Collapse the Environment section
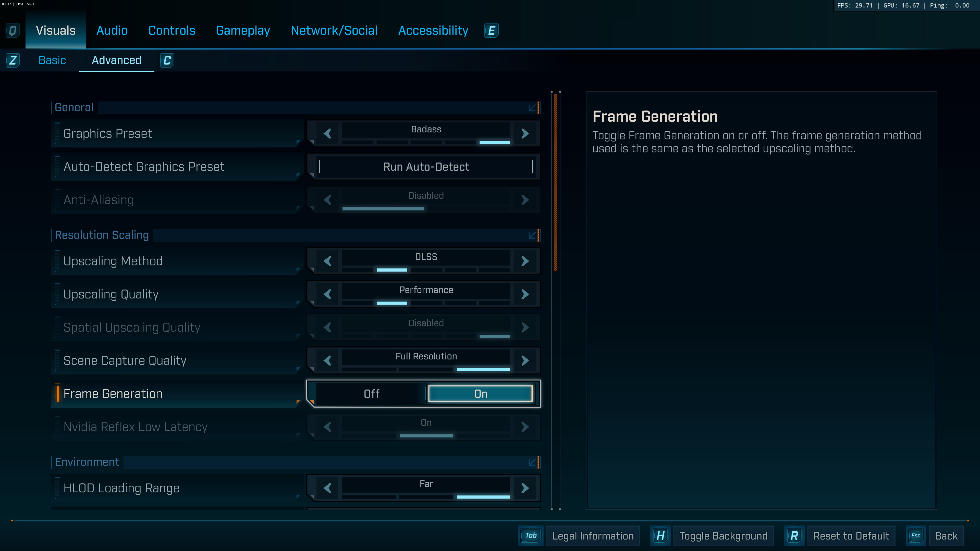Image resolution: width=980 pixels, height=551 pixels. [532, 462]
